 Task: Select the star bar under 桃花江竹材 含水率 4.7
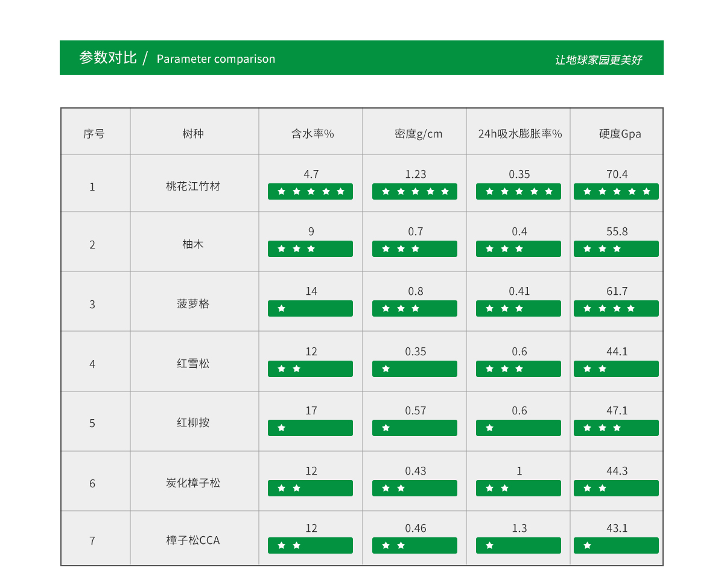310,191
